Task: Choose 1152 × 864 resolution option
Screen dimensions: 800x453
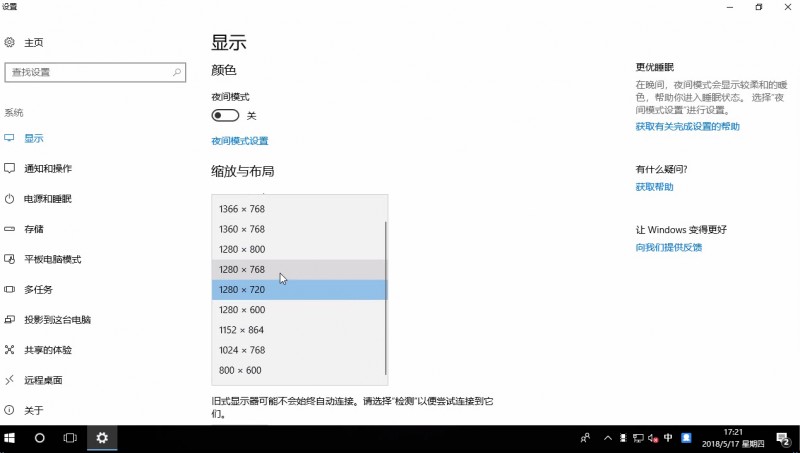Action: [299, 330]
